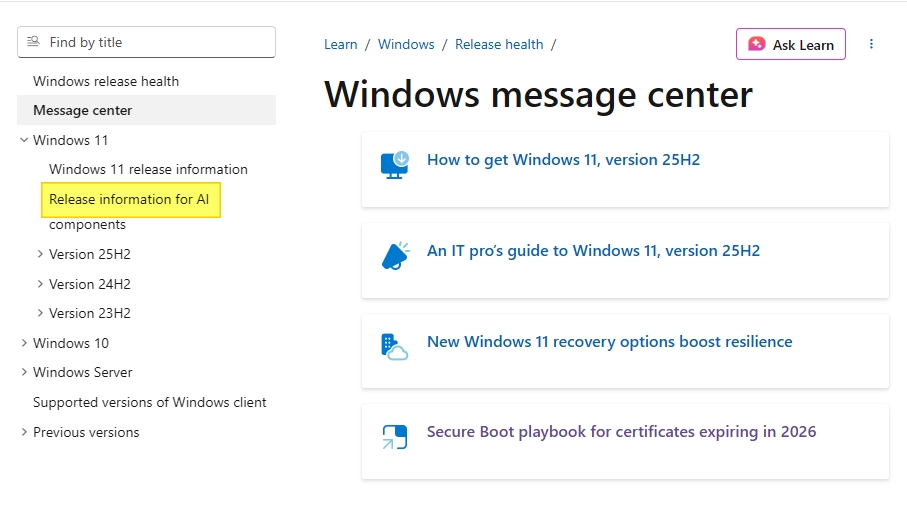Go to Release health breadcrumb link

pyautogui.click(x=499, y=44)
